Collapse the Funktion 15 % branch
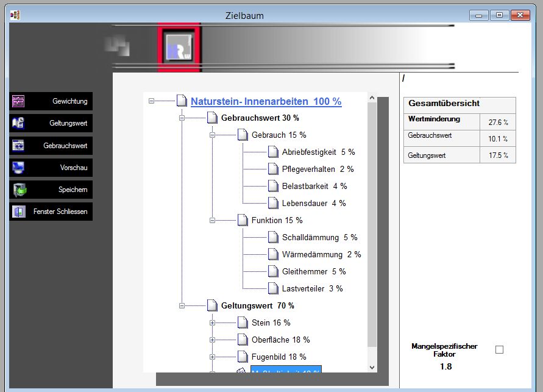The height and width of the screenshot is (392, 543). (212, 220)
